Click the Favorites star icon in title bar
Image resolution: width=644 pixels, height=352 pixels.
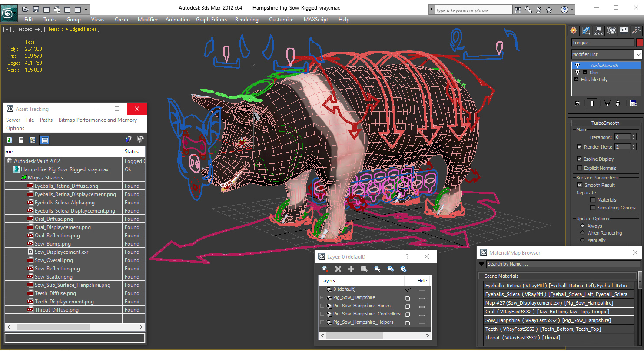pyautogui.click(x=549, y=10)
